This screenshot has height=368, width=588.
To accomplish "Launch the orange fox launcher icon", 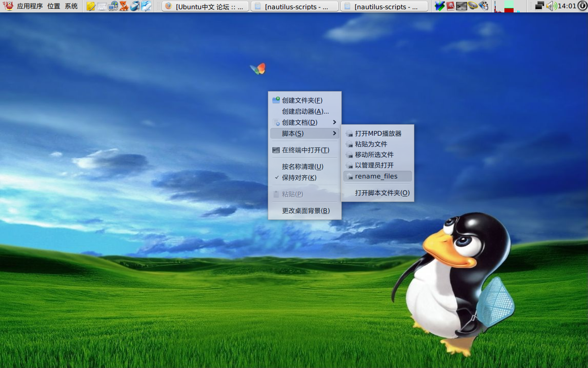I will click(124, 6).
